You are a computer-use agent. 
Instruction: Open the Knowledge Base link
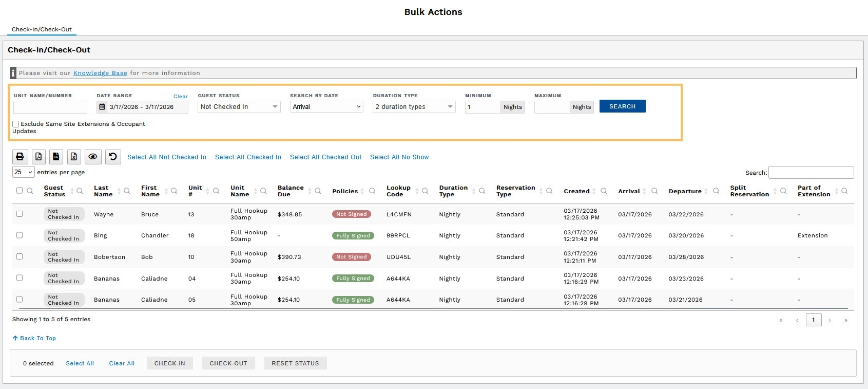point(100,73)
